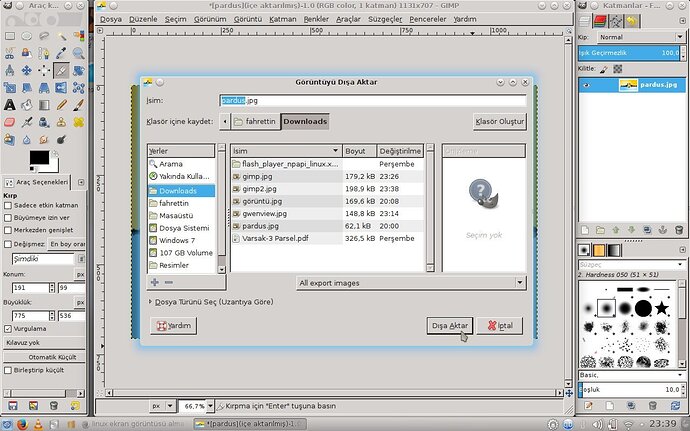Select the Color Picker eyedropper tool

tap(61, 53)
